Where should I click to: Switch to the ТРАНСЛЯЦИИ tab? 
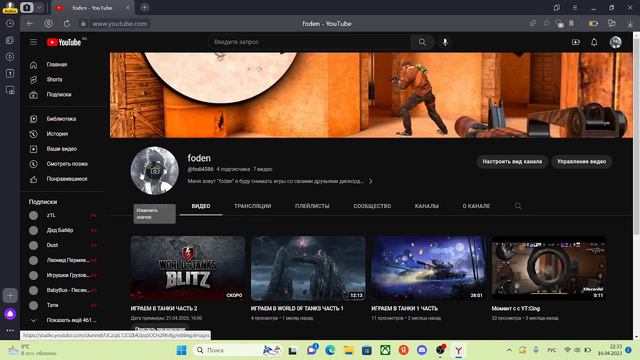click(x=253, y=206)
